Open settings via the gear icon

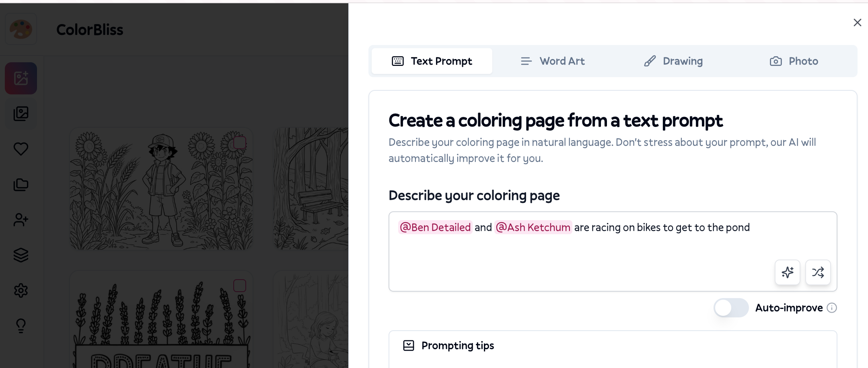click(21, 290)
